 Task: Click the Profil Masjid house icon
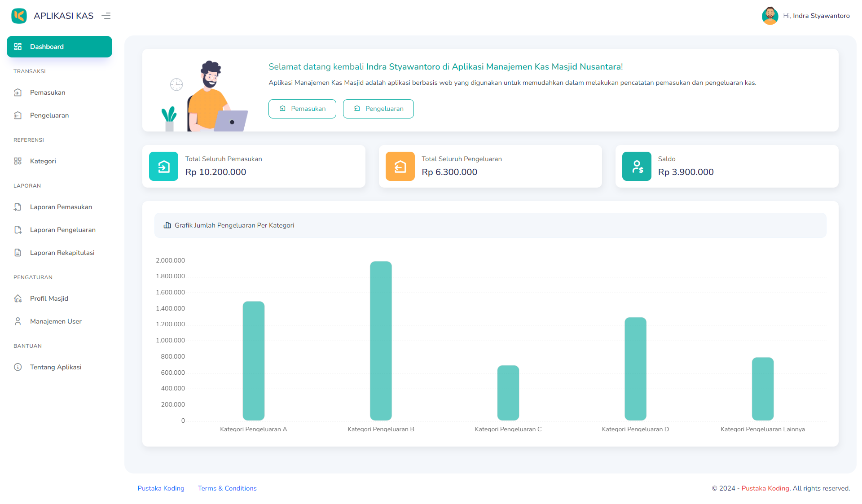point(18,298)
